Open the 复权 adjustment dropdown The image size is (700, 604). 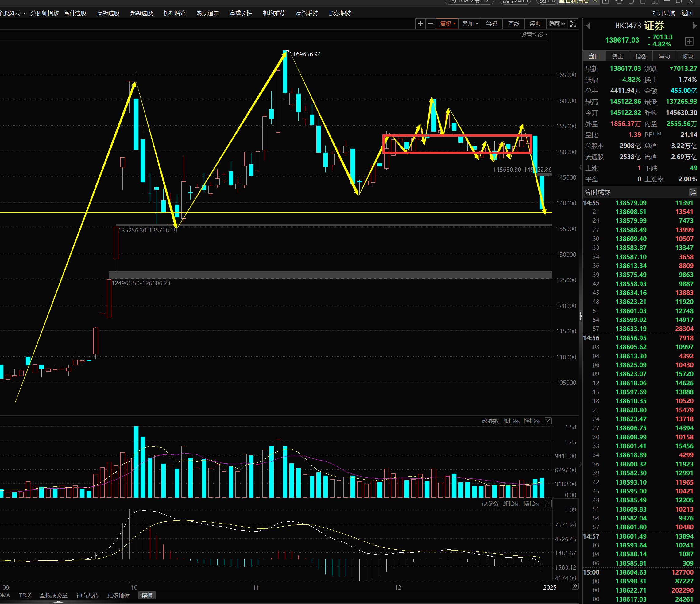(x=448, y=24)
